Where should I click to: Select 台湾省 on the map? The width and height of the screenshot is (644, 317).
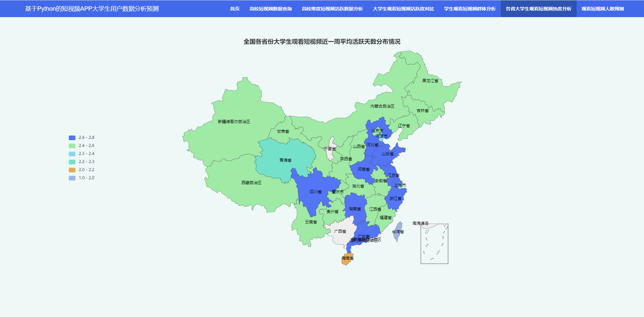[398, 232]
